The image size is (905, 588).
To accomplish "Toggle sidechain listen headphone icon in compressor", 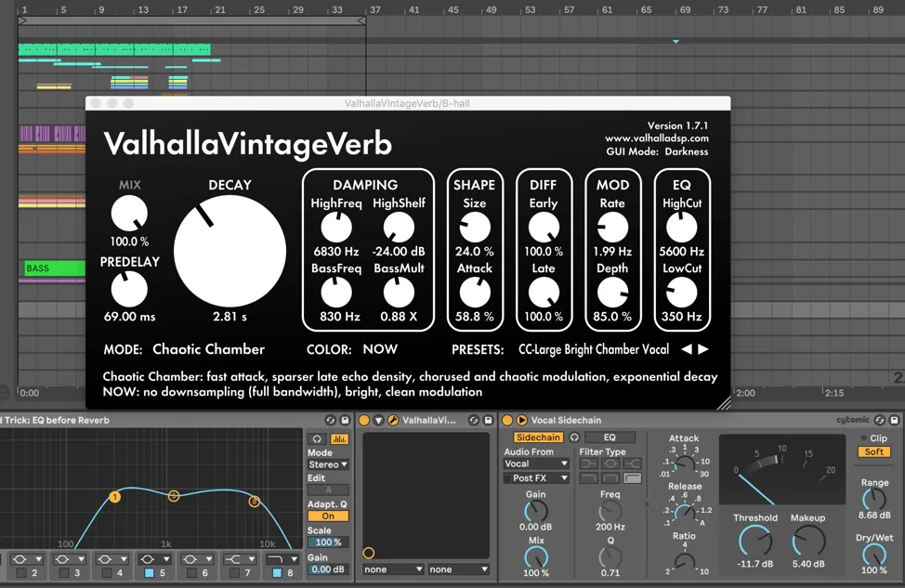I will [574, 438].
